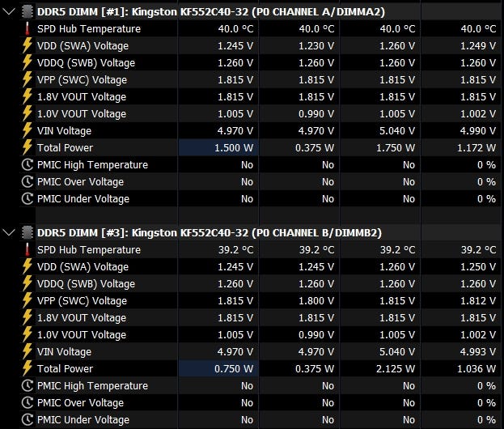Click the 4.993 V average VIN value of DIMM #3
The image size is (504, 429).
tap(478, 352)
